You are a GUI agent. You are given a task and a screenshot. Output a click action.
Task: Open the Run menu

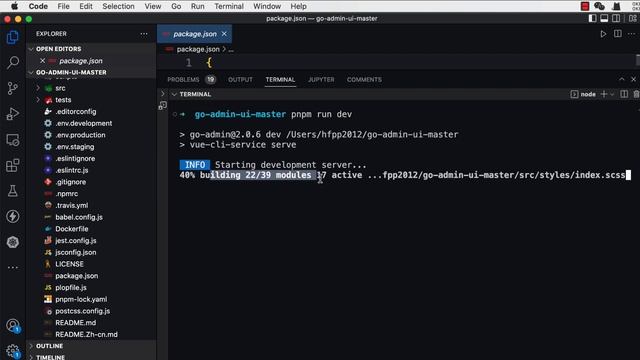[198, 6]
